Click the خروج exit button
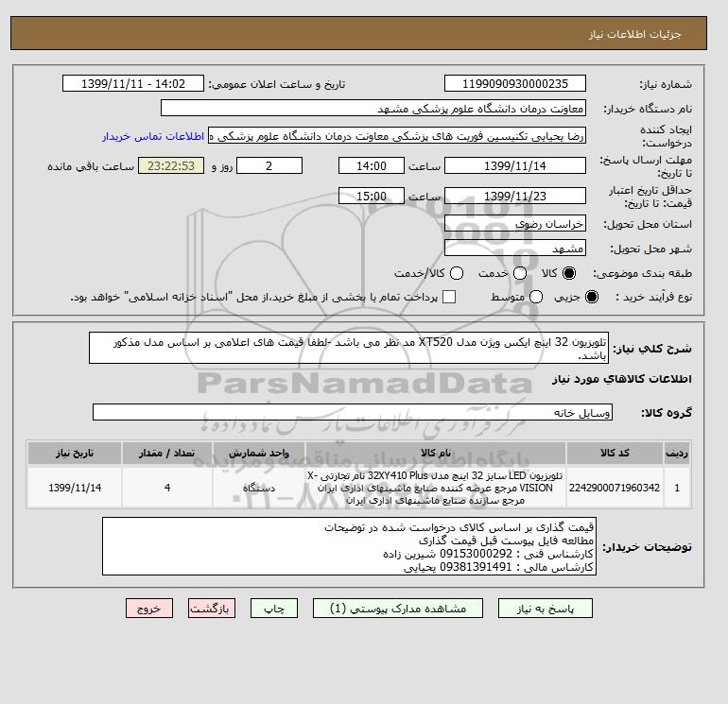Viewport: 728px width, 704px height. [149, 609]
